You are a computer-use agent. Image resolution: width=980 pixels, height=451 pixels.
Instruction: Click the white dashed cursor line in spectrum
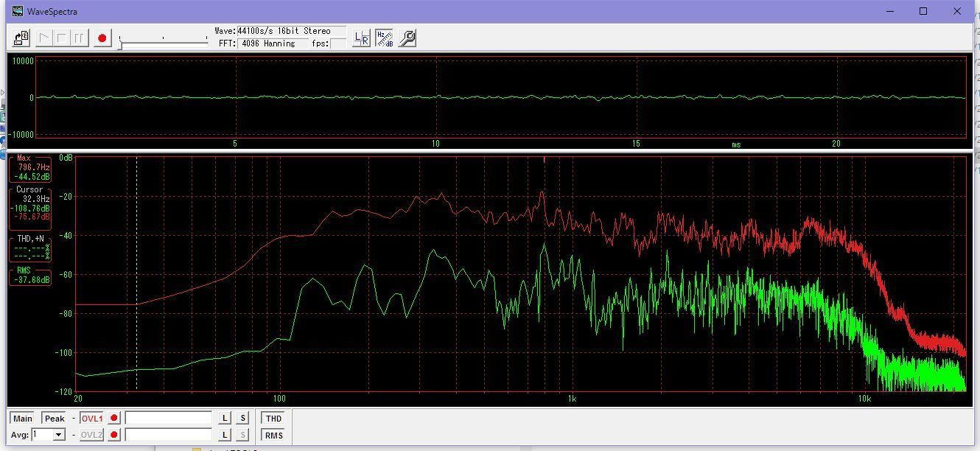click(x=136, y=273)
